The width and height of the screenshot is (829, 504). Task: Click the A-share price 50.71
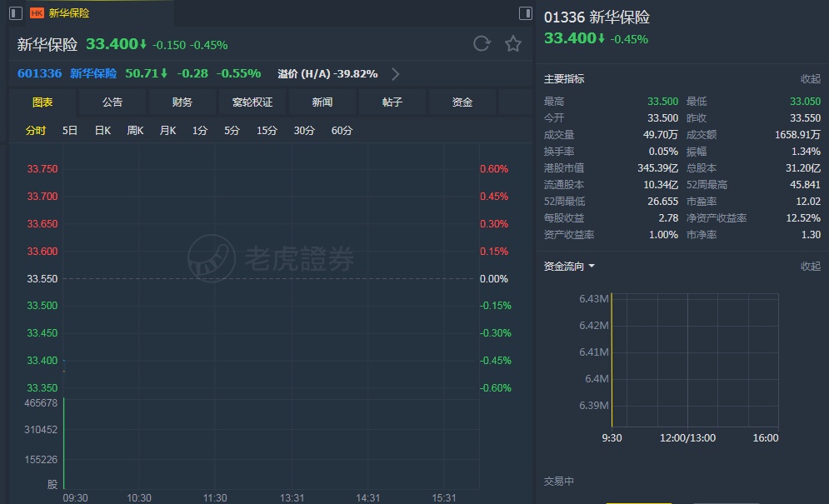142,73
